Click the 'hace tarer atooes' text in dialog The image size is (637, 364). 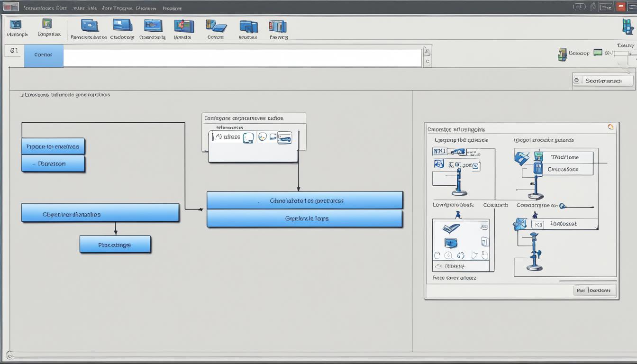[455, 278]
